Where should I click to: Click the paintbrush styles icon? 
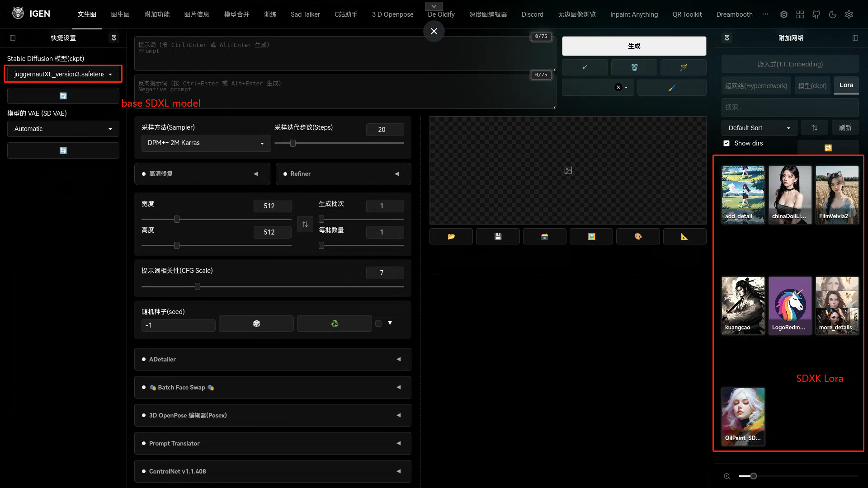click(672, 88)
